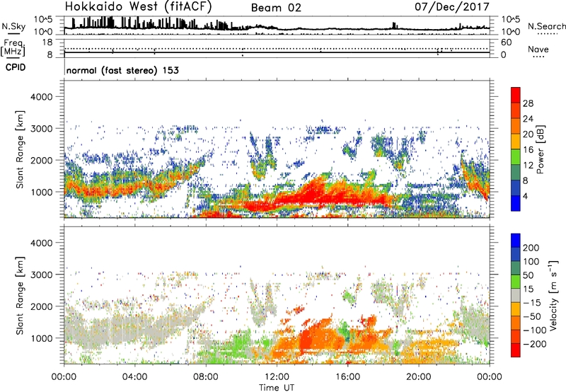Viewport: 566px width, 392px height.
Task: Click the 'N.Search' legend label
Action: (x=546, y=26)
